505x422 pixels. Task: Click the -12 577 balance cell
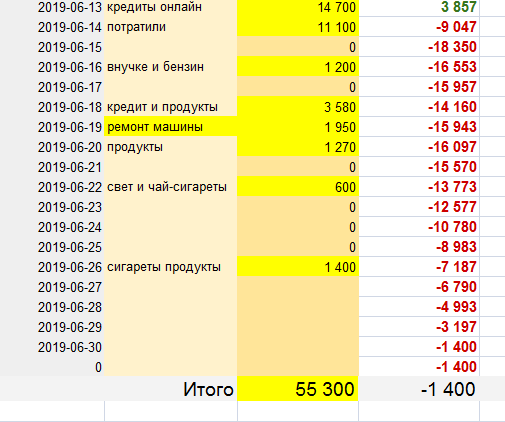point(419,207)
